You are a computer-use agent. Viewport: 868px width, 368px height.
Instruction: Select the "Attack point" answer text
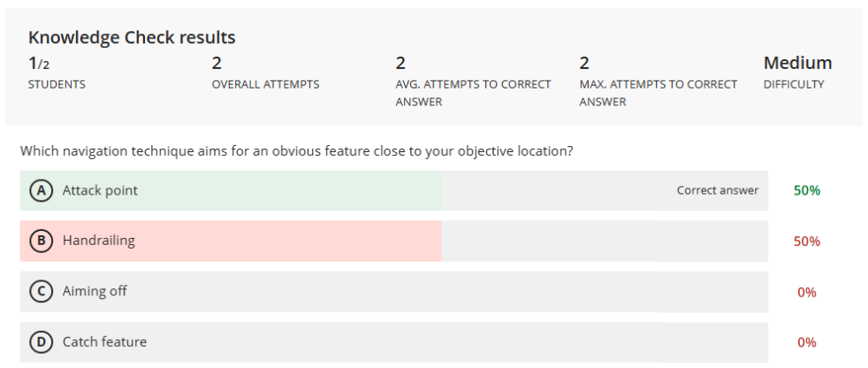(100, 191)
